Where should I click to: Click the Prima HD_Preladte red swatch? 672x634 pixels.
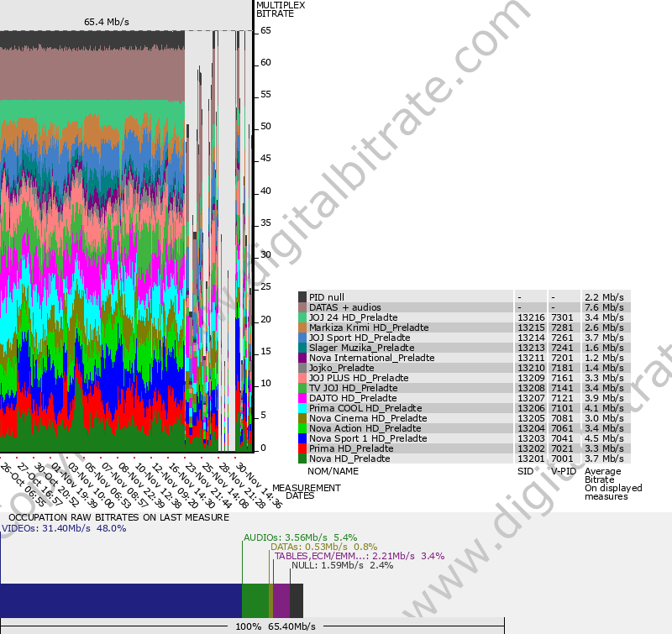click(302, 448)
